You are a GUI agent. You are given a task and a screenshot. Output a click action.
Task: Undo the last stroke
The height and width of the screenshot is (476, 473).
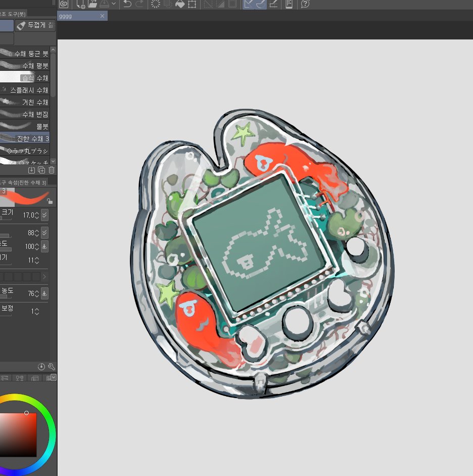127,4
